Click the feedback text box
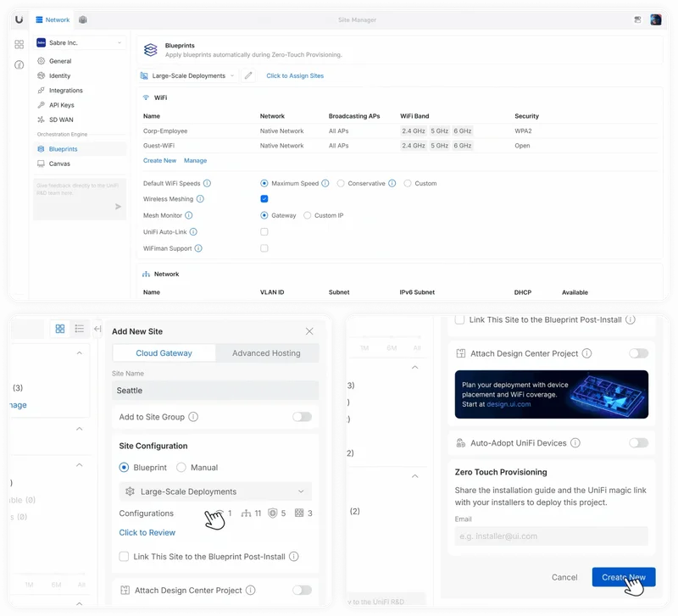This screenshot has width=678, height=616. [80, 199]
